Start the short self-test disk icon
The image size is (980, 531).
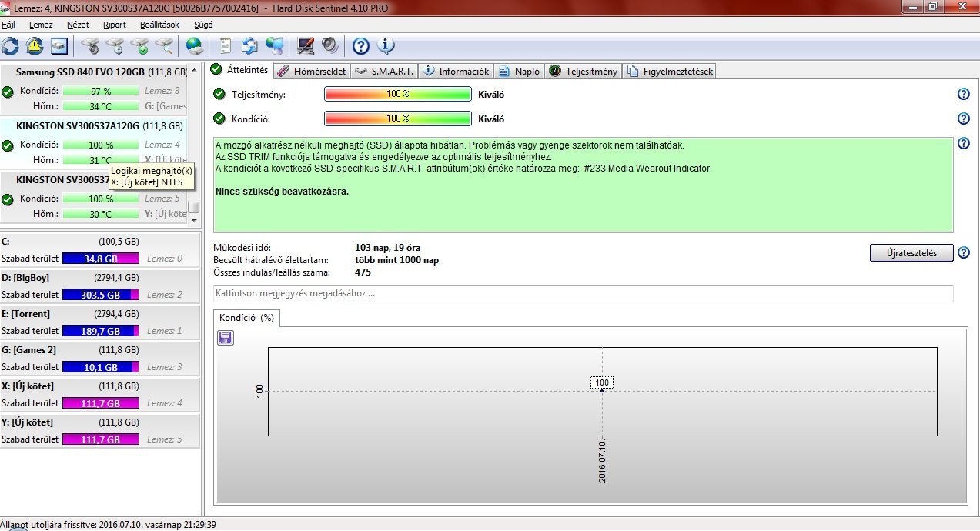[90, 46]
